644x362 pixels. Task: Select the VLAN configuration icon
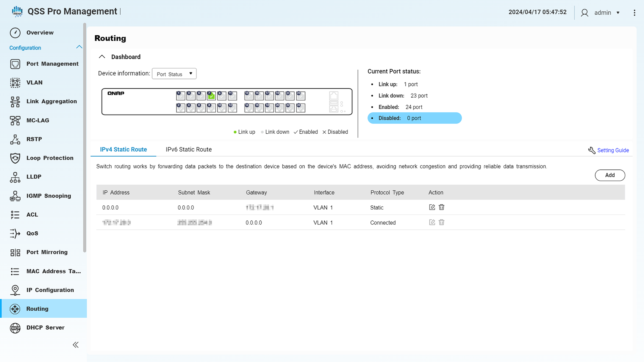pos(15,83)
